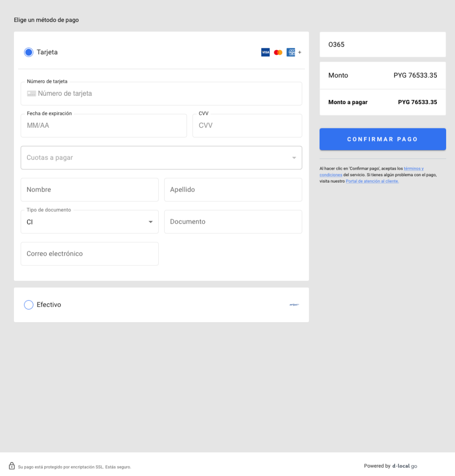Click the American Express logo
Screen dimensions: 455x476
(291, 53)
